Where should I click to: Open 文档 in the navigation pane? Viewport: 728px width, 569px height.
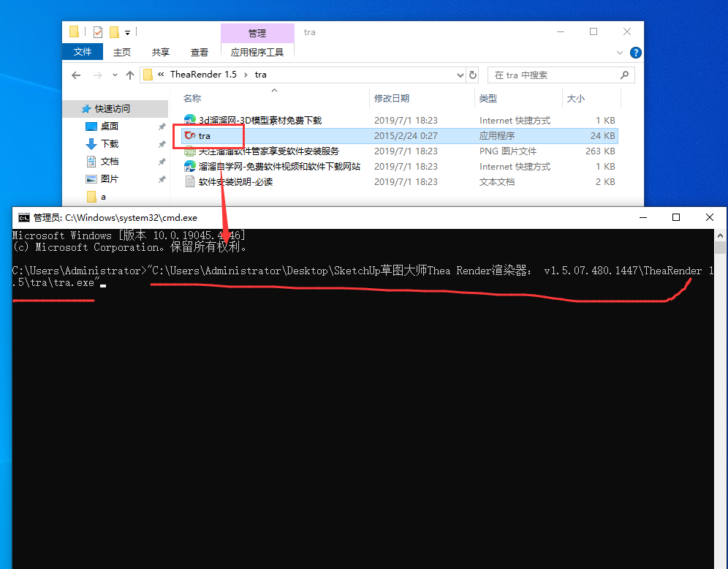point(110,162)
